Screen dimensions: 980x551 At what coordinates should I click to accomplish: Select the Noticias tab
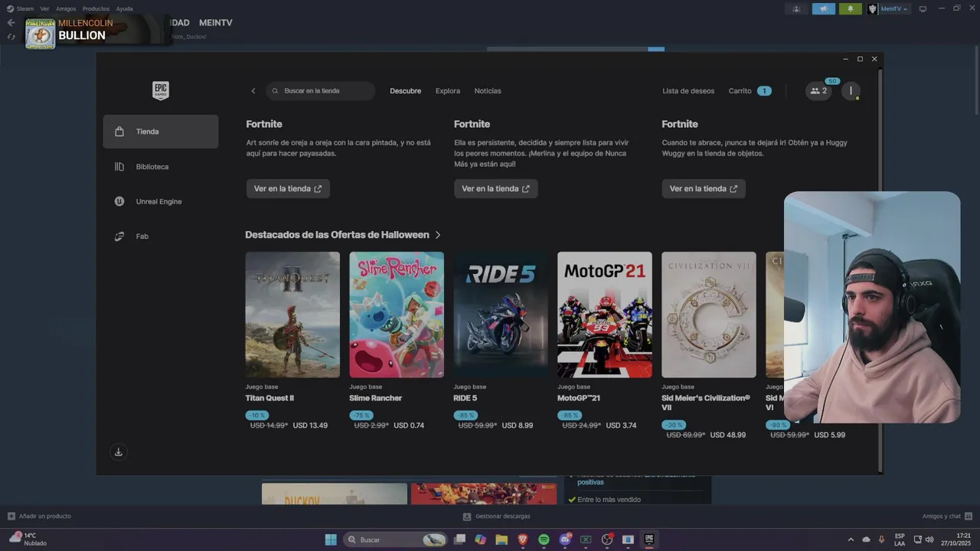[x=488, y=90]
